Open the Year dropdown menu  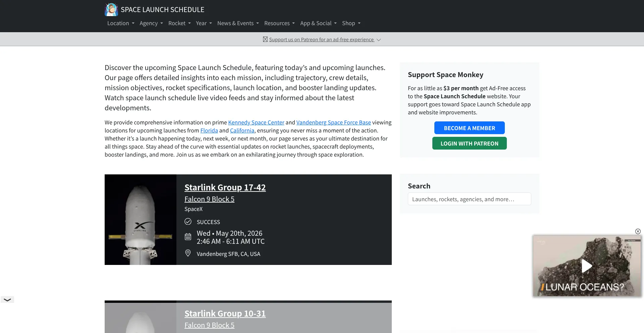pos(204,23)
